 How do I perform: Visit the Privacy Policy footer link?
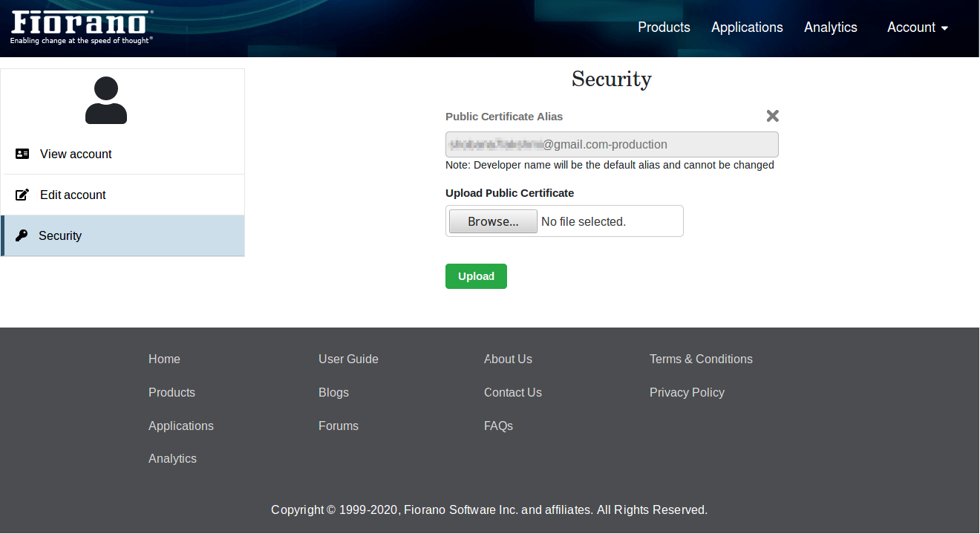[687, 392]
